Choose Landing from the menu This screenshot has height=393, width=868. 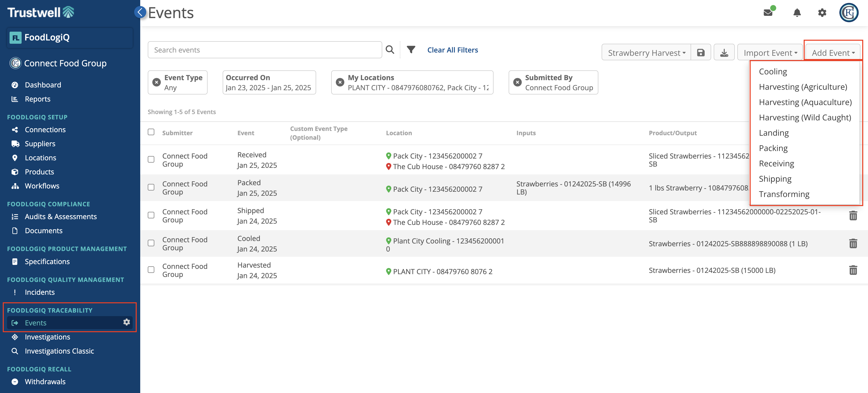click(x=774, y=133)
